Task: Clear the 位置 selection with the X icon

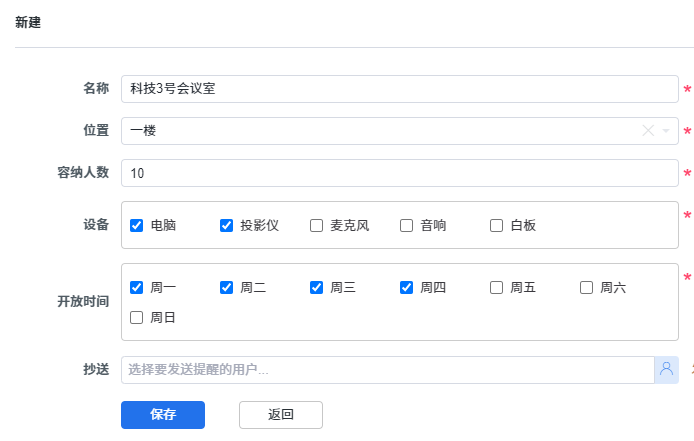Action: pos(648,131)
